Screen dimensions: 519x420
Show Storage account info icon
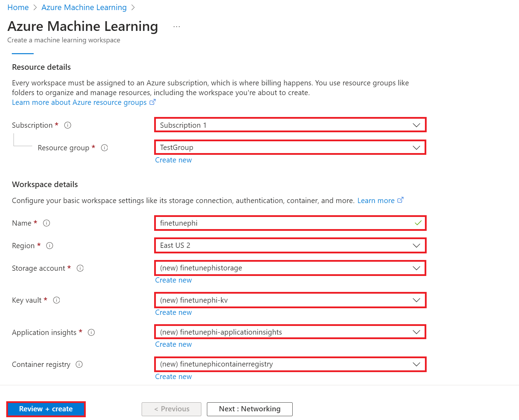[x=80, y=268]
